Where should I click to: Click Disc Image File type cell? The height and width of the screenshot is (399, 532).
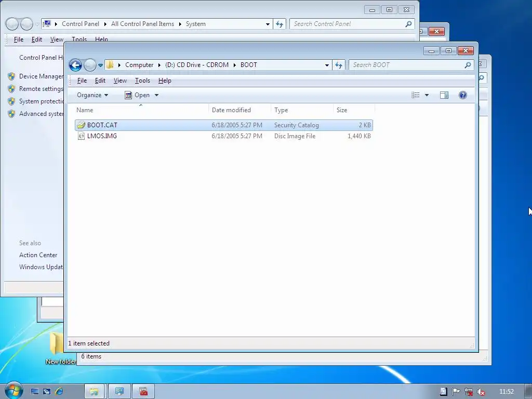click(x=295, y=136)
